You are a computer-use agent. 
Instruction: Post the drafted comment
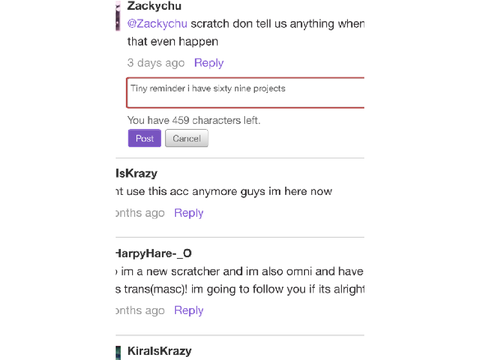(x=144, y=138)
